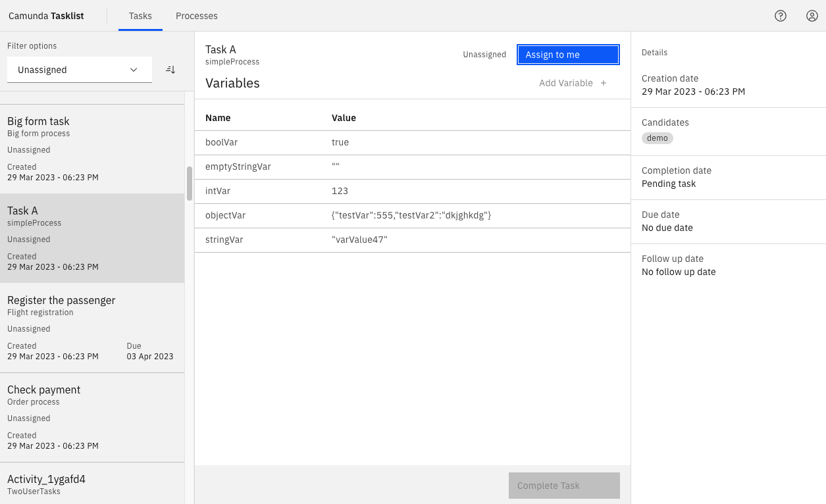Click the Complete Task button

point(564,486)
